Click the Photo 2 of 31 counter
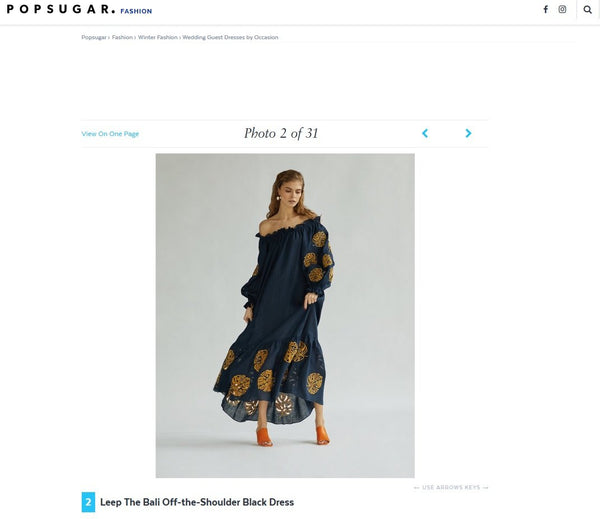 click(x=281, y=133)
